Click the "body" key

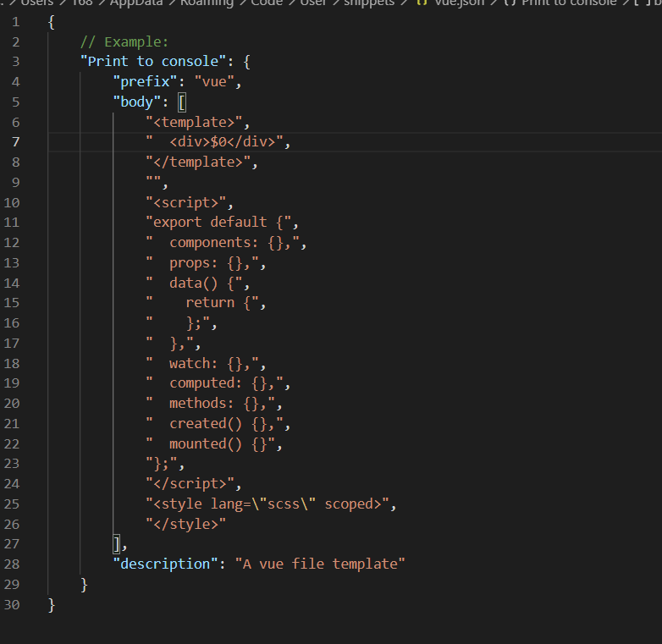[136, 102]
